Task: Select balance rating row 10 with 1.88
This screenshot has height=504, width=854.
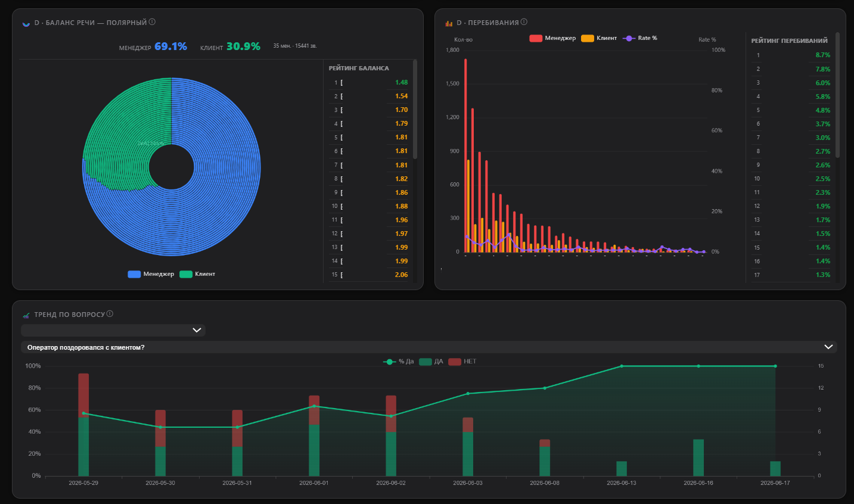Action: click(369, 206)
